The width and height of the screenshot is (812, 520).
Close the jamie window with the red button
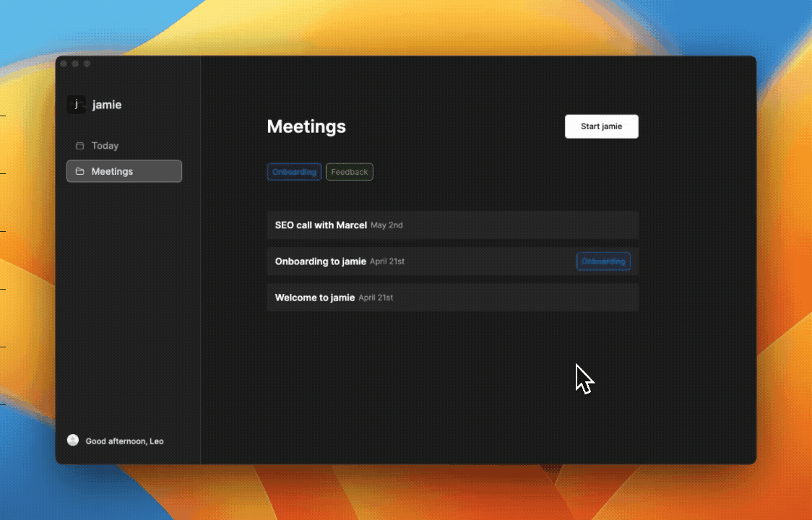pyautogui.click(x=64, y=64)
